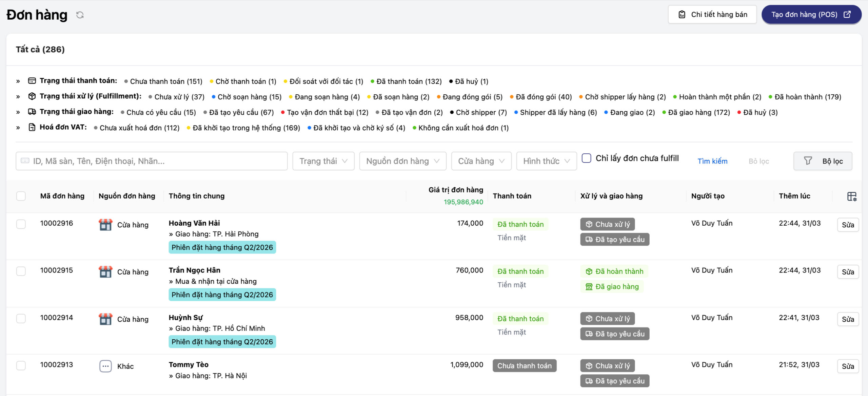Filter by Đã thanh toán (132) status
868x396 pixels.
[x=409, y=81]
